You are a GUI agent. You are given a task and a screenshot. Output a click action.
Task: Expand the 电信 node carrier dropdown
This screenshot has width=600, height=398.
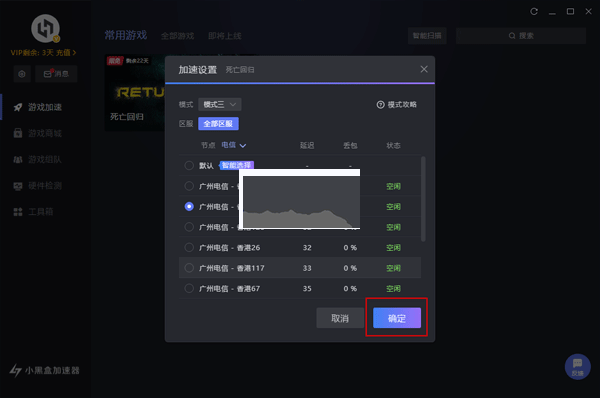tap(233, 145)
